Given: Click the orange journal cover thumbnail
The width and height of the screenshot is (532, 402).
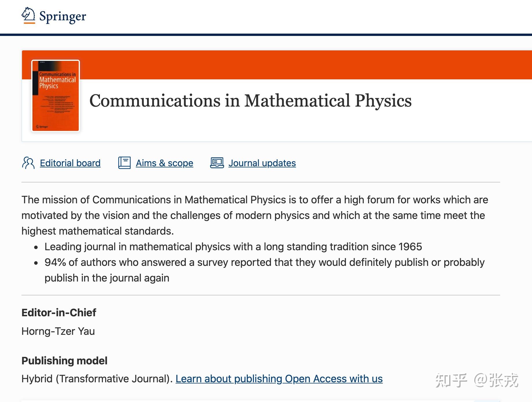Looking at the screenshot, I should pyautogui.click(x=56, y=96).
